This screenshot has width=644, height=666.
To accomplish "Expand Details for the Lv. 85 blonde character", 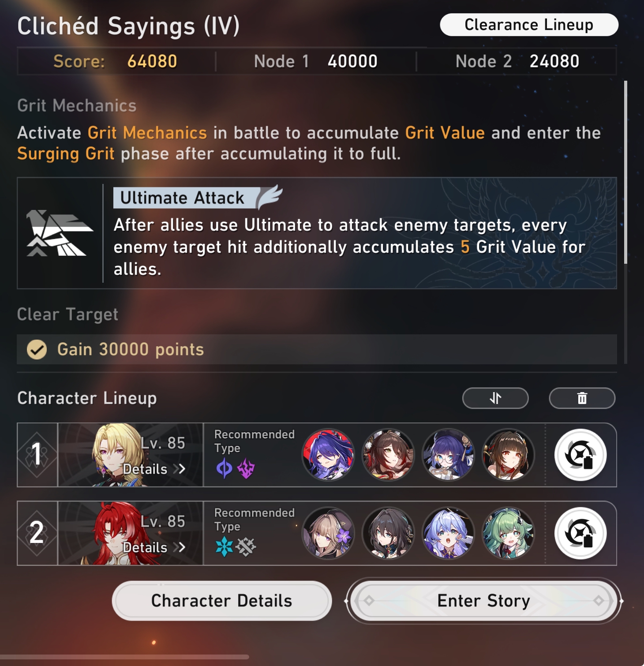I will (x=154, y=469).
